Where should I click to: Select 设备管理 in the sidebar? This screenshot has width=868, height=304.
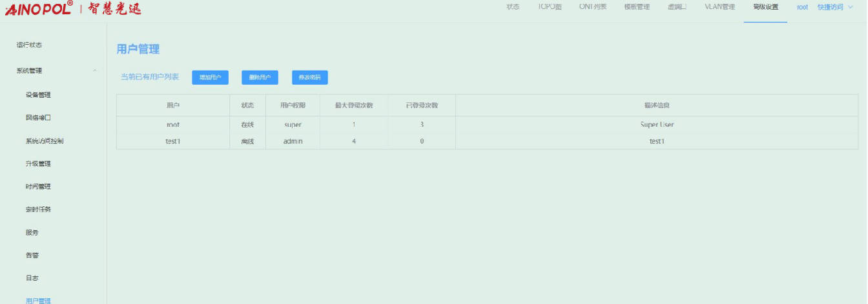(38, 95)
